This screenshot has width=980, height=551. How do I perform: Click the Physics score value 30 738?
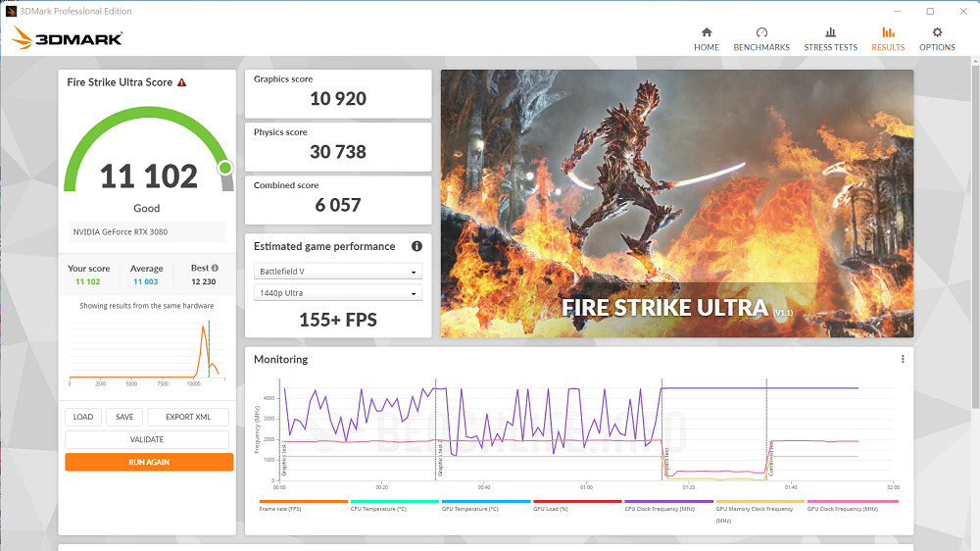[338, 152]
